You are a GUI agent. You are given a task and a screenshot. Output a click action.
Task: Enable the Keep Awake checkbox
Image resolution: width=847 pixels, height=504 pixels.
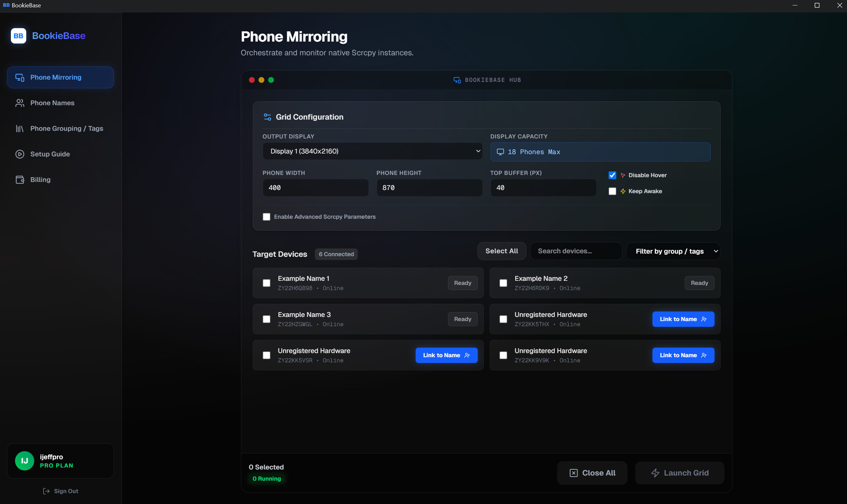coord(612,191)
